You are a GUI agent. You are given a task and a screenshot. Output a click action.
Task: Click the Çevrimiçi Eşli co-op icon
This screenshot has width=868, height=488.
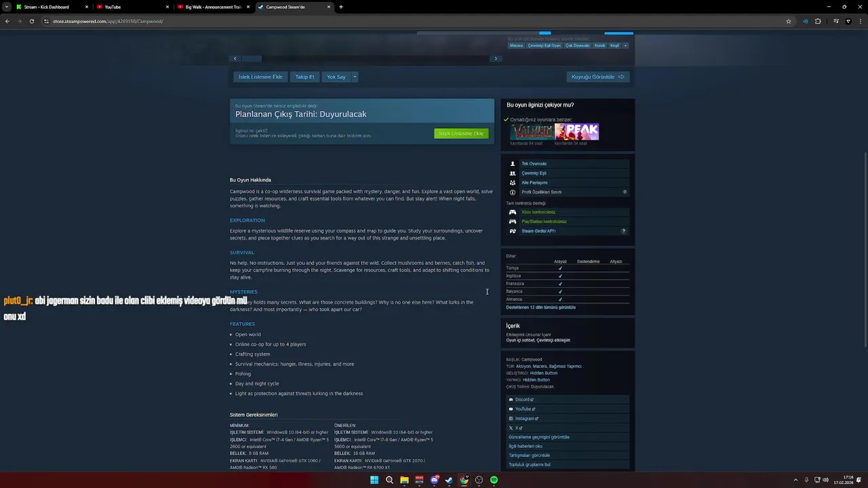click(x=513, y=173)
